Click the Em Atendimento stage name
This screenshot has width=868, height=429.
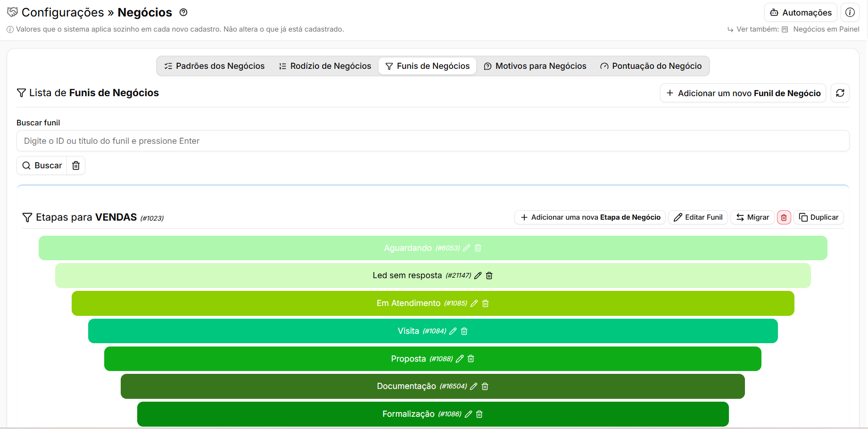click(x=408, y=303)
